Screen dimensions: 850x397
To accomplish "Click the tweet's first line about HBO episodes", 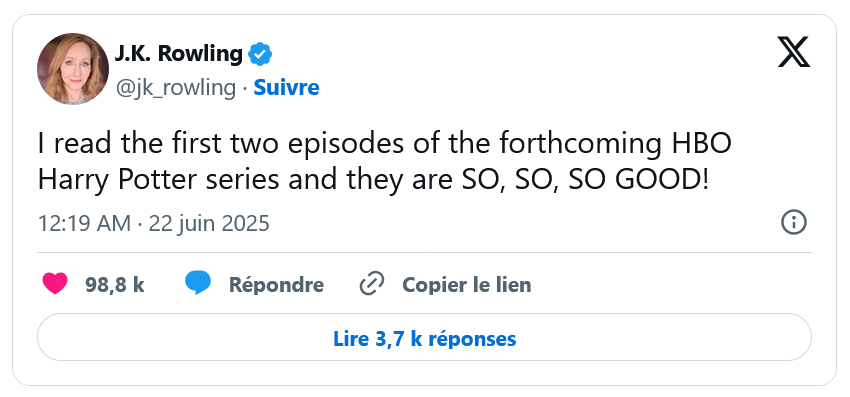I will 385,144.
